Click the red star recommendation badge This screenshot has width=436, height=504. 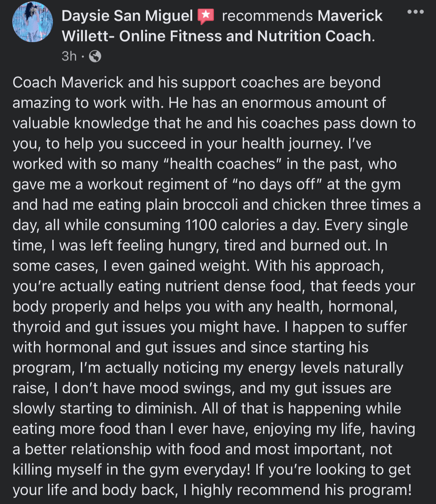(206, 16)
